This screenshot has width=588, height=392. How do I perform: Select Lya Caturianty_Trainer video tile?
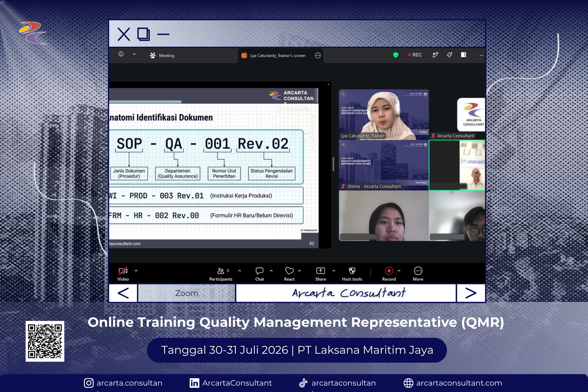pyautogui.click(x=384, y=115)
